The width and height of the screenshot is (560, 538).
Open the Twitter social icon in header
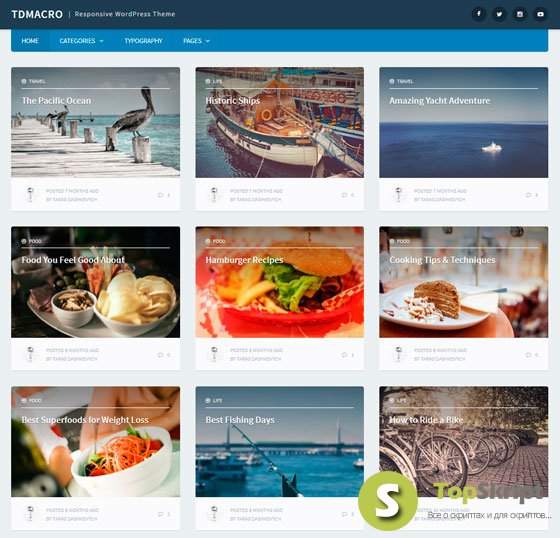pyautogui.click(x=499, y=14)
